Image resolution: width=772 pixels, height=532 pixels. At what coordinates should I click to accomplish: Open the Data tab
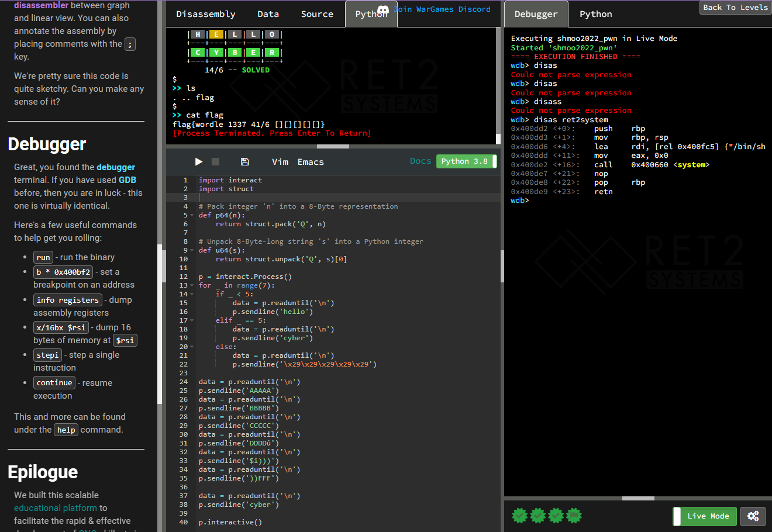tap(268, 14)
